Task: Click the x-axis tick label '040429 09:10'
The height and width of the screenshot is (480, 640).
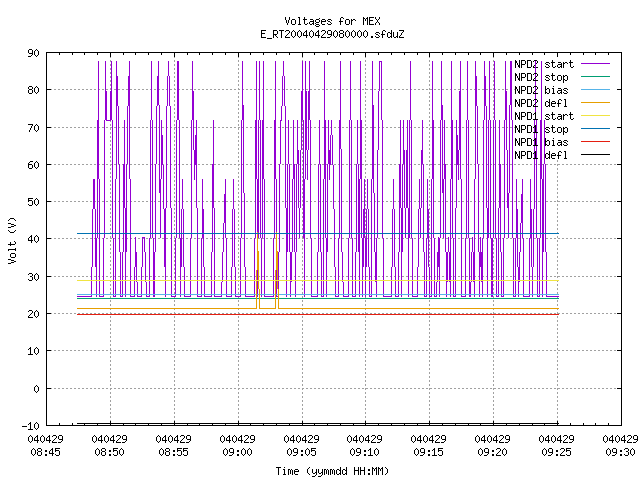Action: pos(365,446)
